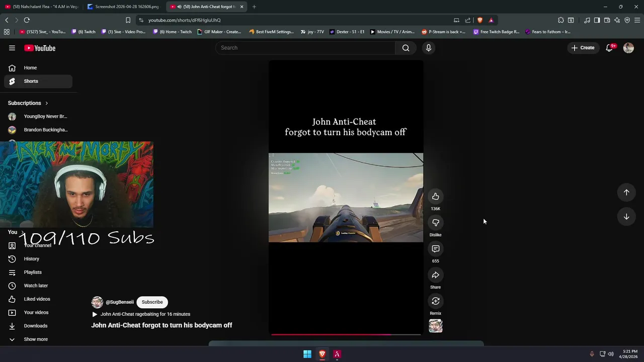
Task: Pause the Short by clicking video
Action: [x=346, y=198]
